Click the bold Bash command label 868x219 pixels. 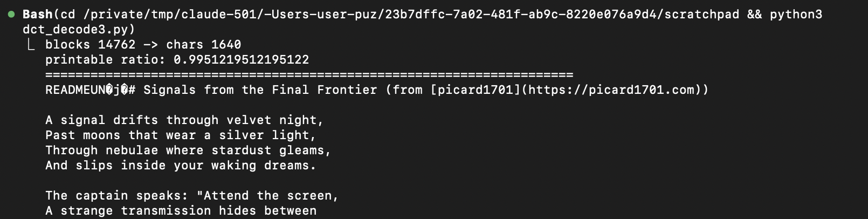point(37,14)
